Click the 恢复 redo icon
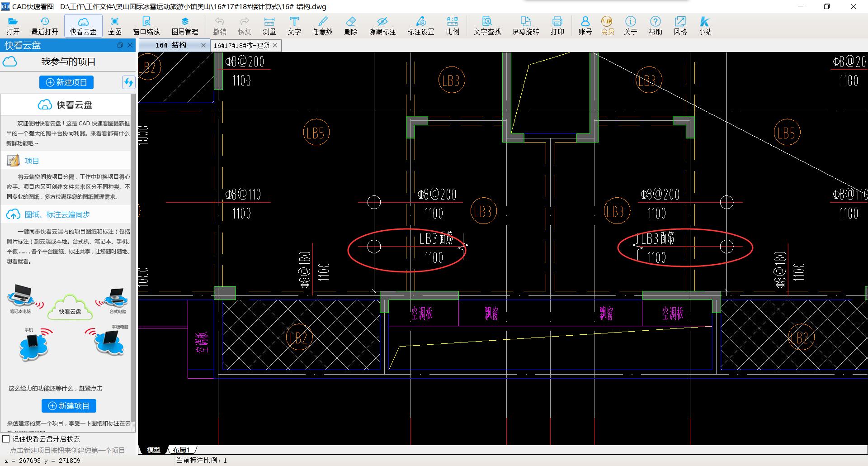Image resolution: width=868 pixels, height=466 pixels. [245, 26]
